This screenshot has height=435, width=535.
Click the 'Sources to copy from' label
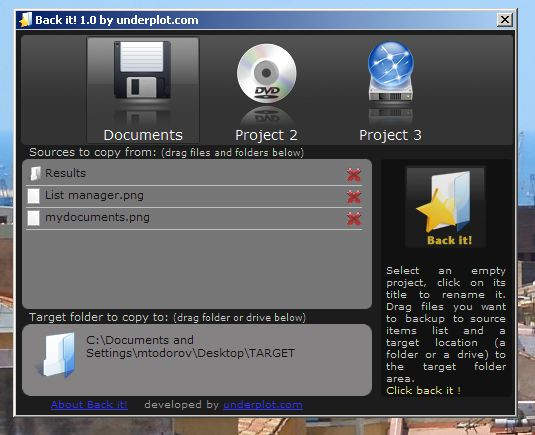[x=92, y=152]
